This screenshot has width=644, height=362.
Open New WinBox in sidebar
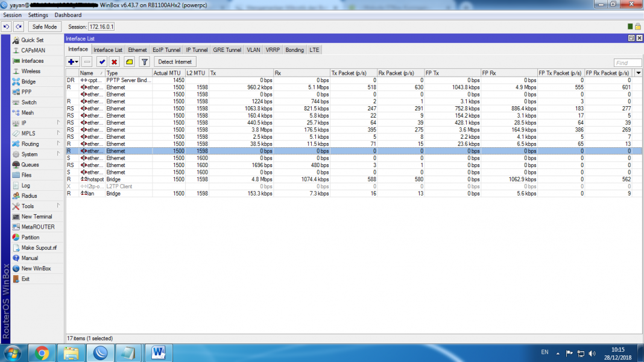36,268
